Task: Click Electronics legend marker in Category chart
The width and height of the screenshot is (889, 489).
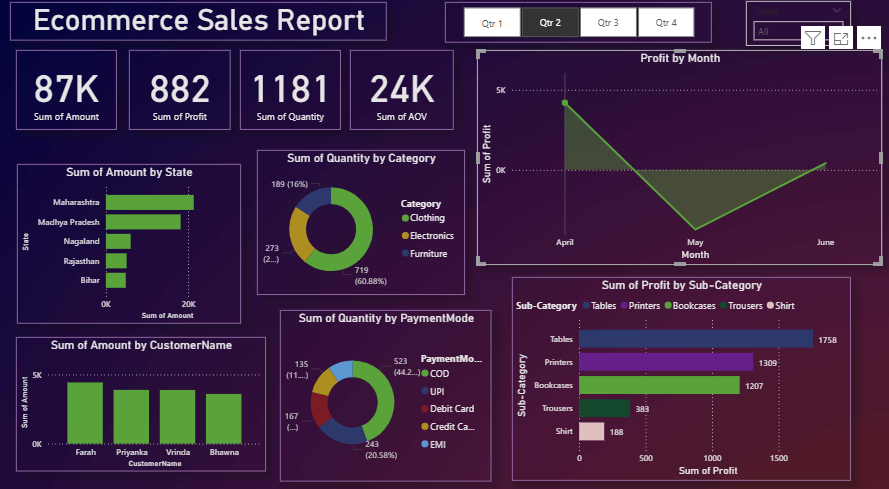Action: 405,236
